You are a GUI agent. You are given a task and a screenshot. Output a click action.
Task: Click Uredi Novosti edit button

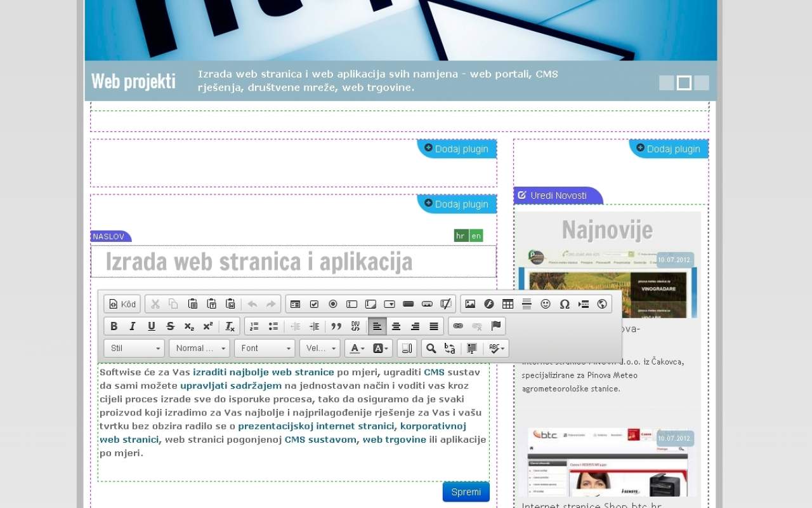[x=558, y=196]
